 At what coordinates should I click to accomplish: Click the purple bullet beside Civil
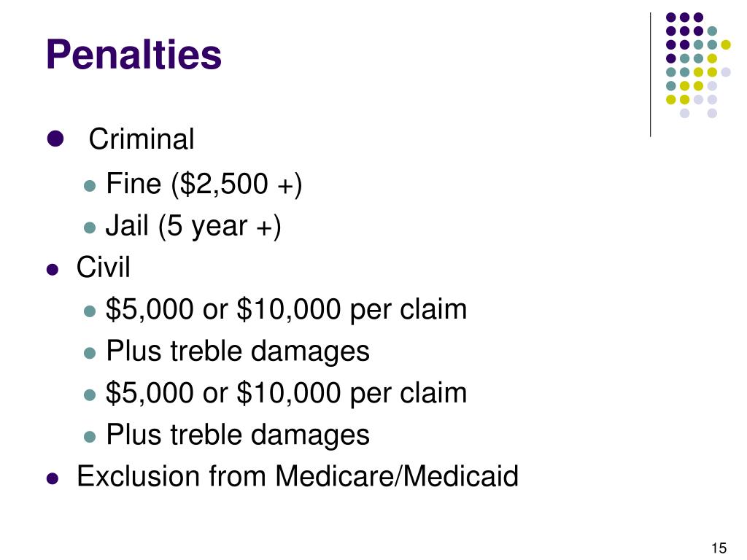(53, 270)
